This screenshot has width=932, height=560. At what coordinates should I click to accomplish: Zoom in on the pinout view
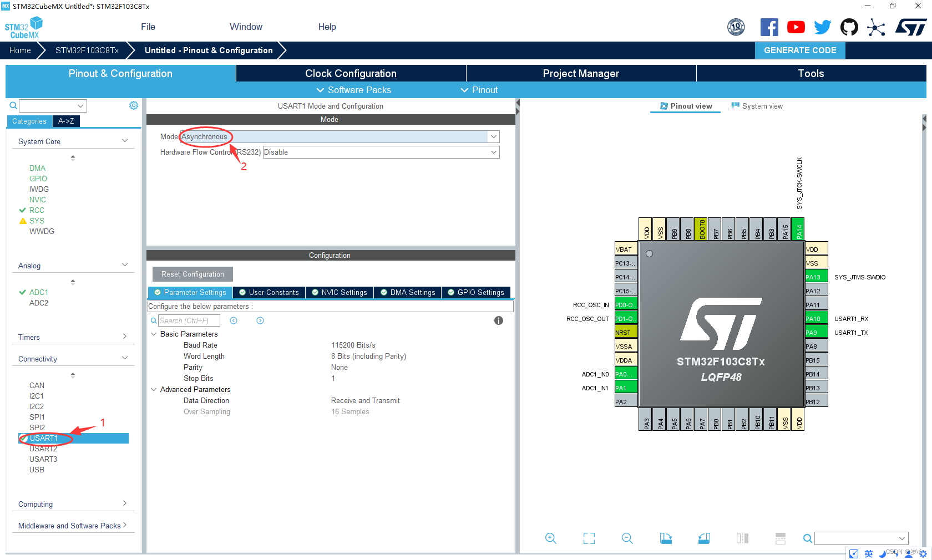tap(550, 538)
